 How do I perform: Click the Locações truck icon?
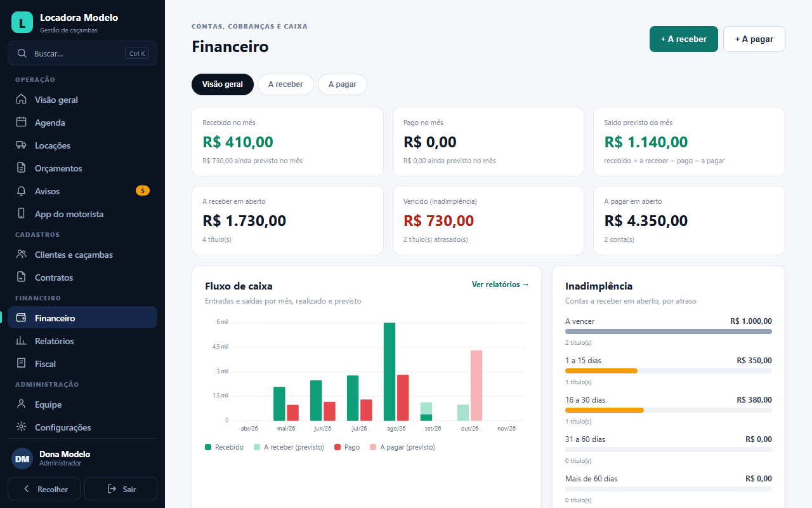tap(22, 145)
